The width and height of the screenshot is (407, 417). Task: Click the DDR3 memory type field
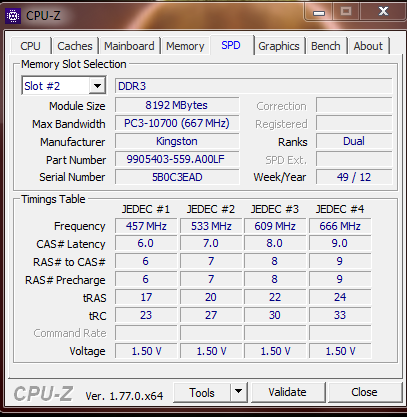253,86
